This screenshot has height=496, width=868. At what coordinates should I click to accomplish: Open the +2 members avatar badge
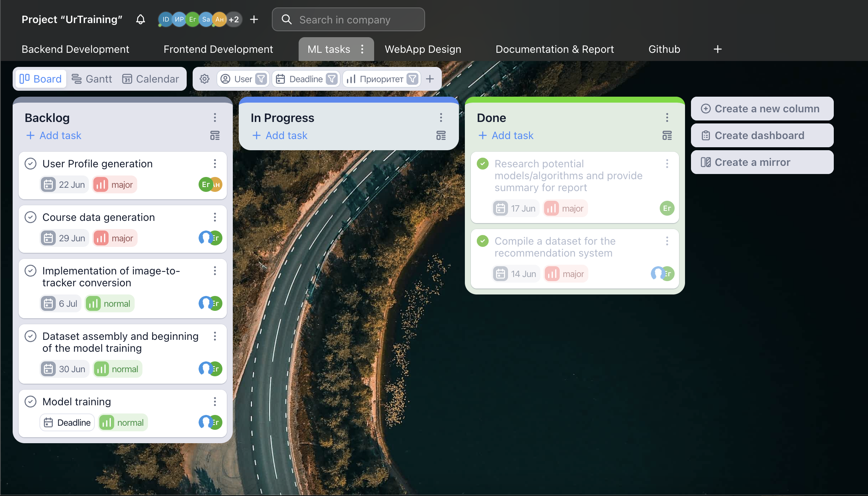tap(234, 19)
